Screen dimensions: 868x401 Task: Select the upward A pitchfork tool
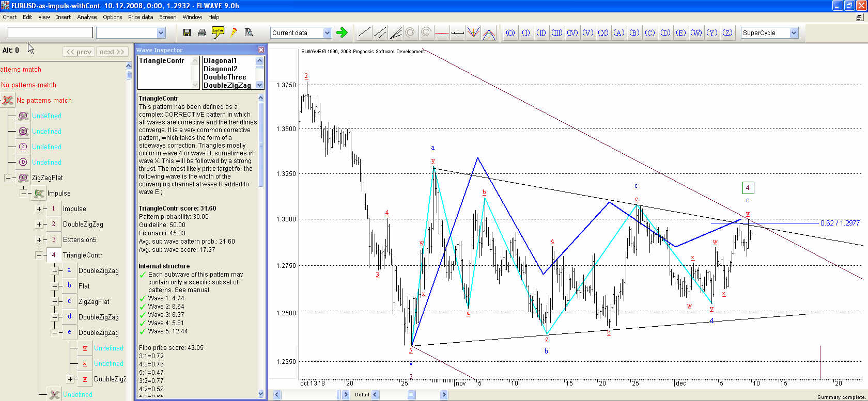click(489, 33)
